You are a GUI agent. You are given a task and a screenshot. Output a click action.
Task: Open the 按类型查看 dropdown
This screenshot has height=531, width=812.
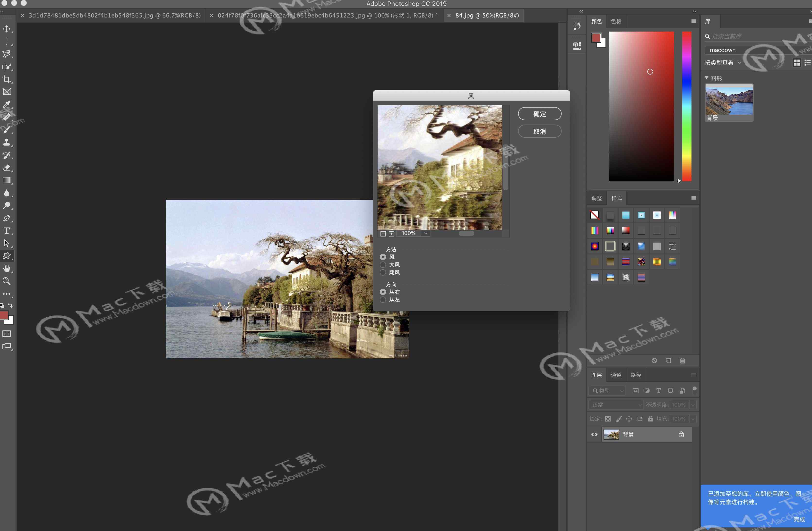(x=723, y=63)
